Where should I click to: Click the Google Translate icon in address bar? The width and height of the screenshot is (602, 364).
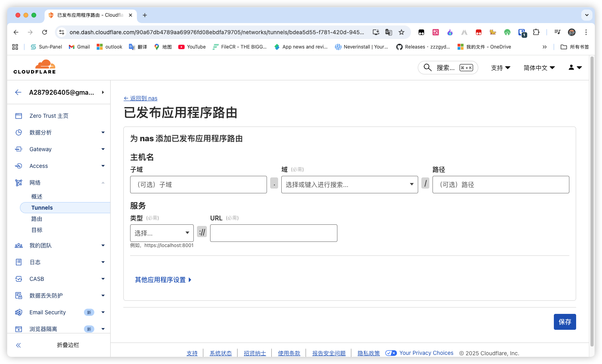click(389, 32)
